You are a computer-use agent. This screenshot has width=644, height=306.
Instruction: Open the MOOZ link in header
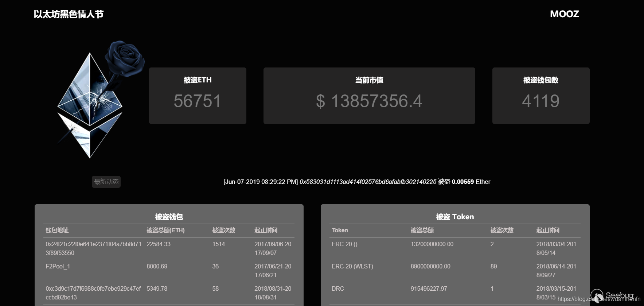[564, 14]
